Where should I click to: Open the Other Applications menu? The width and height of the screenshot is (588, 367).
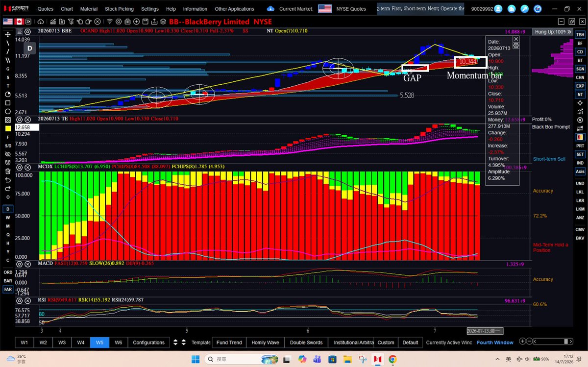click(x=234, y=9)
